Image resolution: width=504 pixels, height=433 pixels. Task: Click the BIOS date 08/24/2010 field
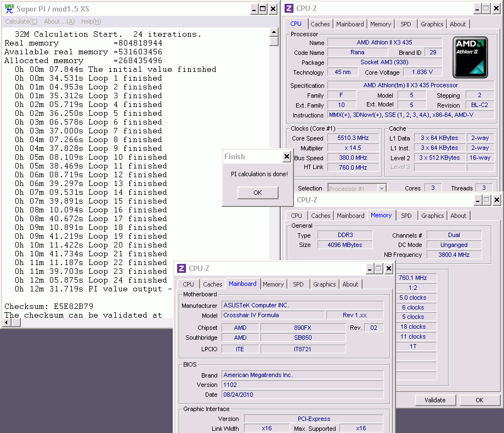(x=303, y=395)
